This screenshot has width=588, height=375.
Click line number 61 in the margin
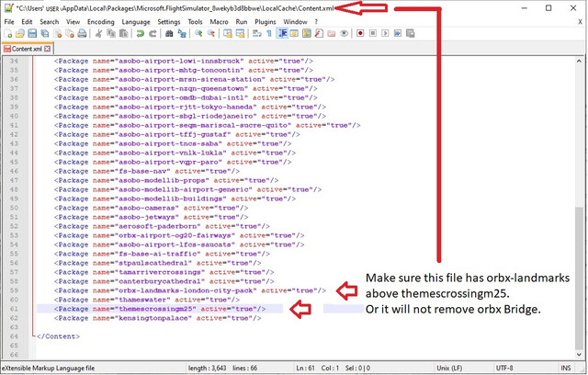coord(14,309)
